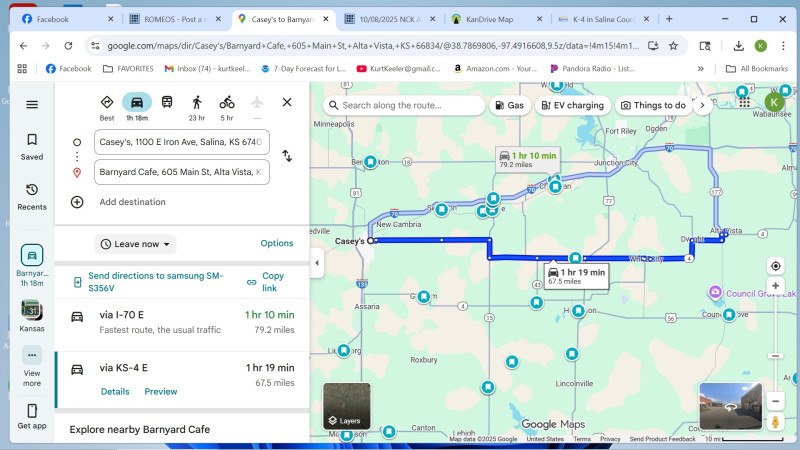Click Search along the route box
Screen dimensions: 800x450
[x=404, y=106]
